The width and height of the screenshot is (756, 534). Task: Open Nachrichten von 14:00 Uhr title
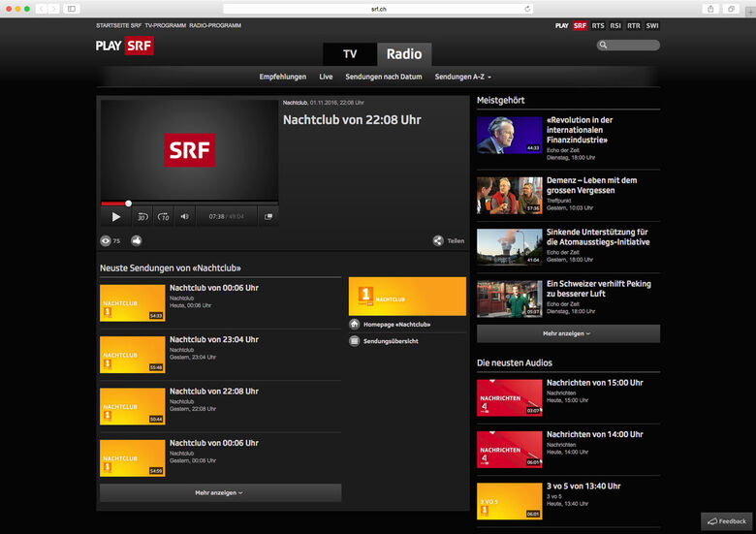tap(594, 434)
